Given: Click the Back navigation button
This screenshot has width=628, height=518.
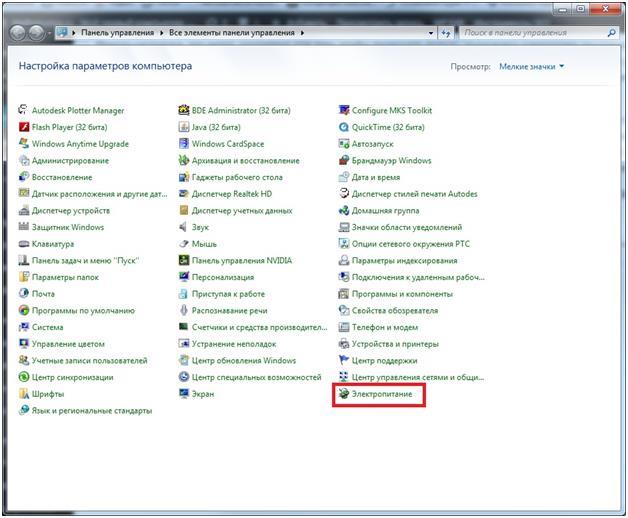Looking at the screenshot, I should pyautogui.click(x=18, y=33).
